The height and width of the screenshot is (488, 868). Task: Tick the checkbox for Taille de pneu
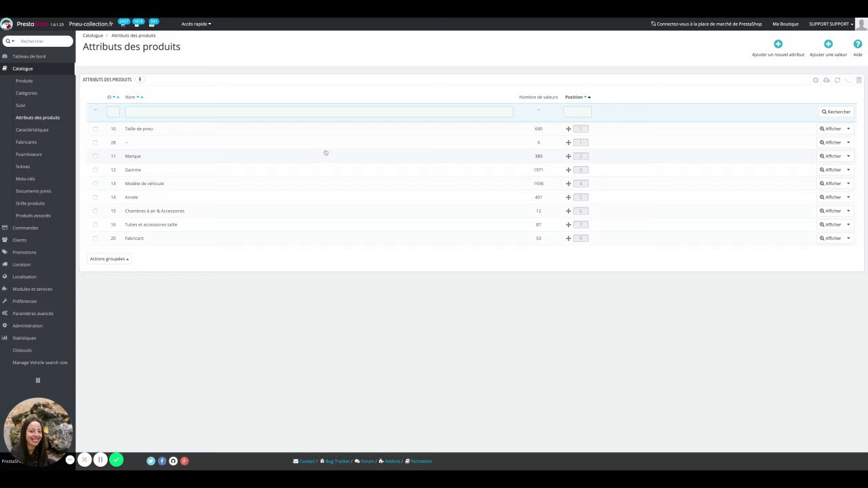pyautogui.click(x=95, y=129)
